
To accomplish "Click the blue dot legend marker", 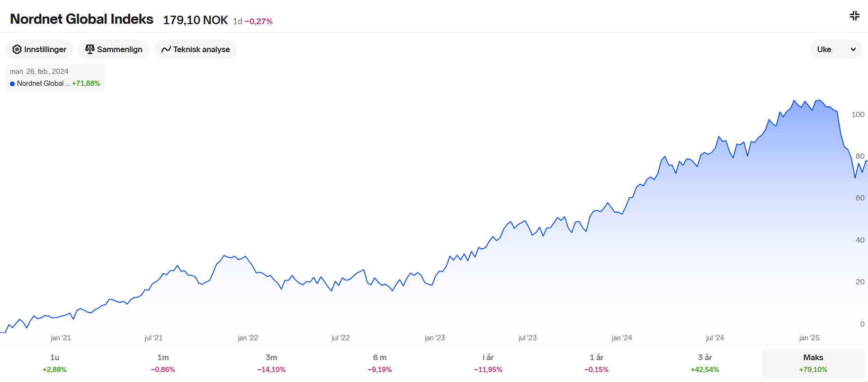I will tap(12, 84).
